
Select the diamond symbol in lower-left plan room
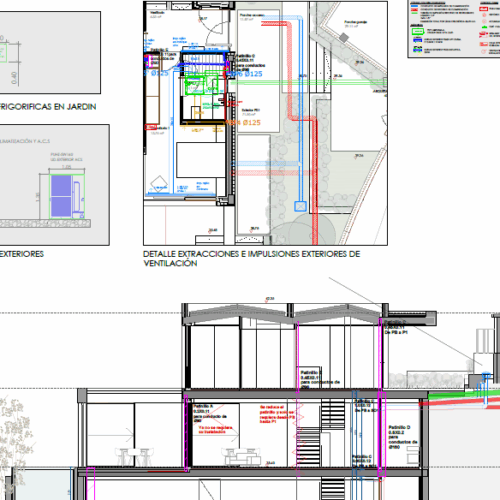tap(159, 184)
